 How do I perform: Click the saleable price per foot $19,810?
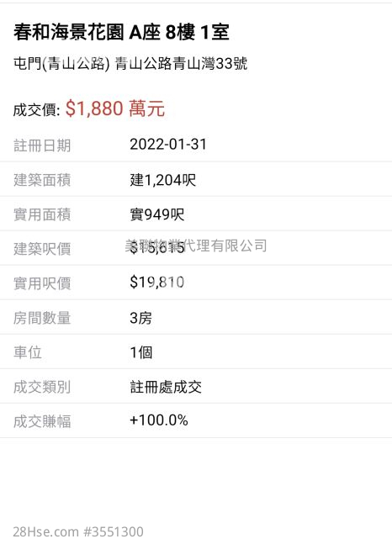157,283
